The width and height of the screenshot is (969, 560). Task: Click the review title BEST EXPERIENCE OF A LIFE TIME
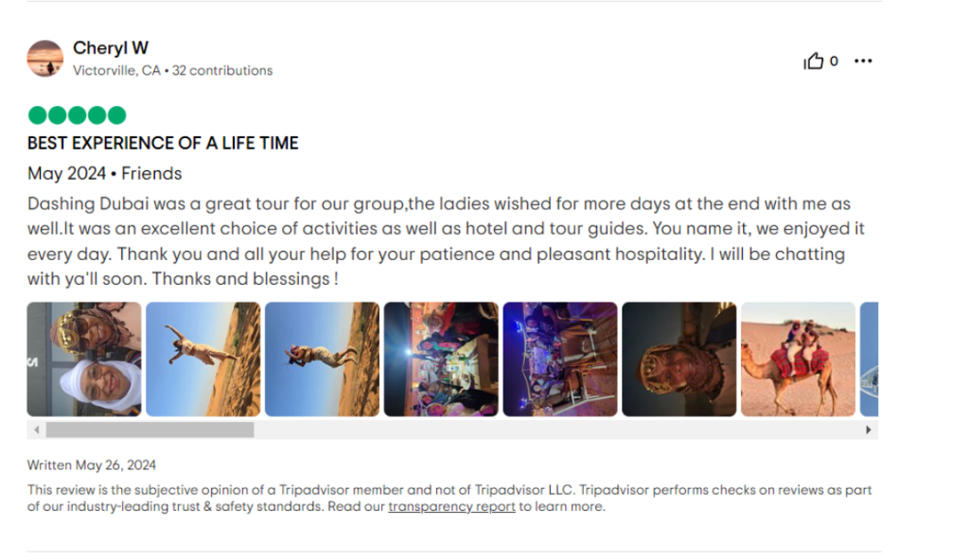pos(163,144)
